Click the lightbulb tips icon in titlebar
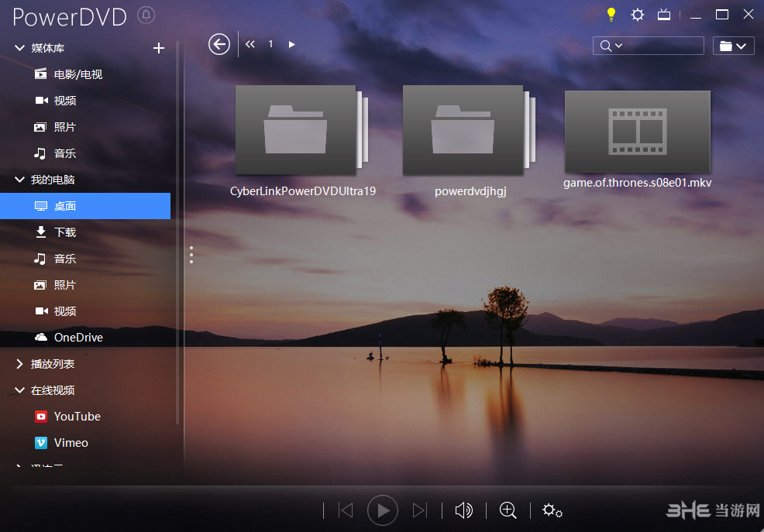 [x=611, y=14]
